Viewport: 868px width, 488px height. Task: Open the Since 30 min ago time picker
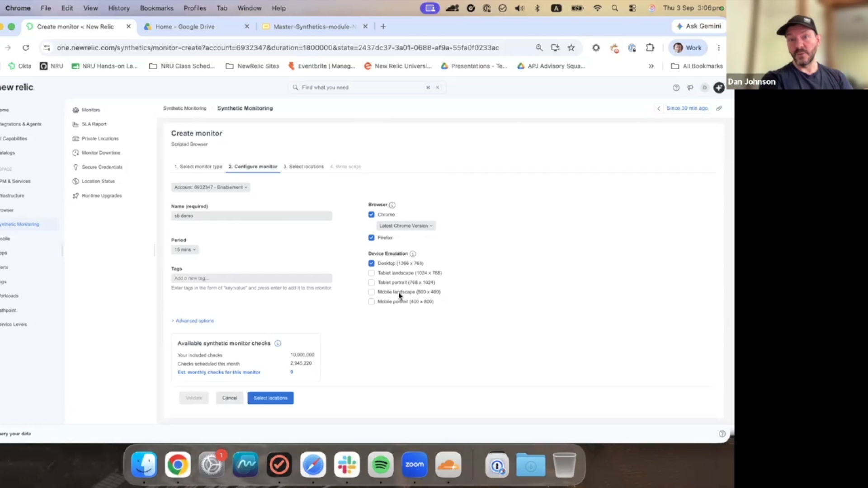[687, 108]
